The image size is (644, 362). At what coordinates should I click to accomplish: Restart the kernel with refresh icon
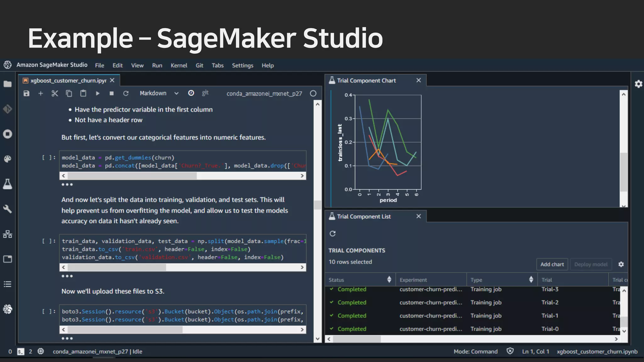click(x=126, y=93)
